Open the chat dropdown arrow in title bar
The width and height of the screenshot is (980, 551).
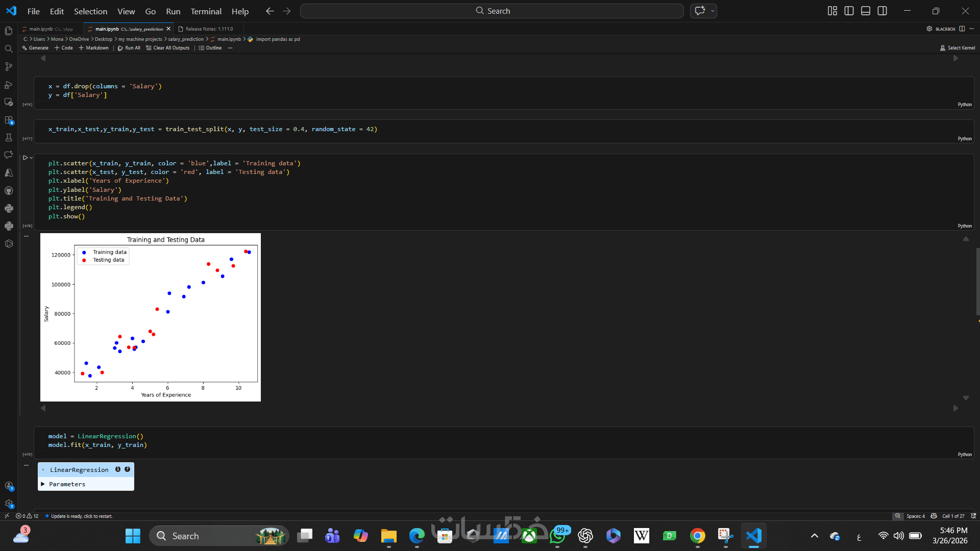pos(713,11)
